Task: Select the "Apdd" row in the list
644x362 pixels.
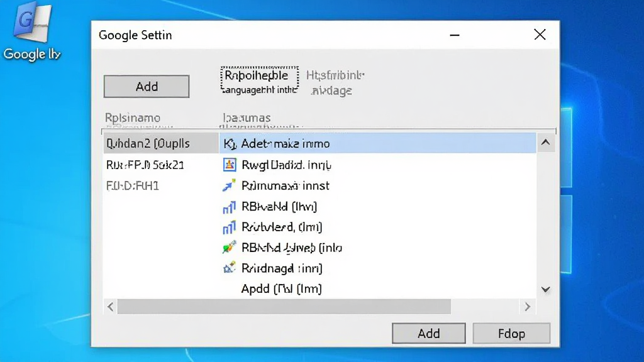Action: (x=377, y=288)
